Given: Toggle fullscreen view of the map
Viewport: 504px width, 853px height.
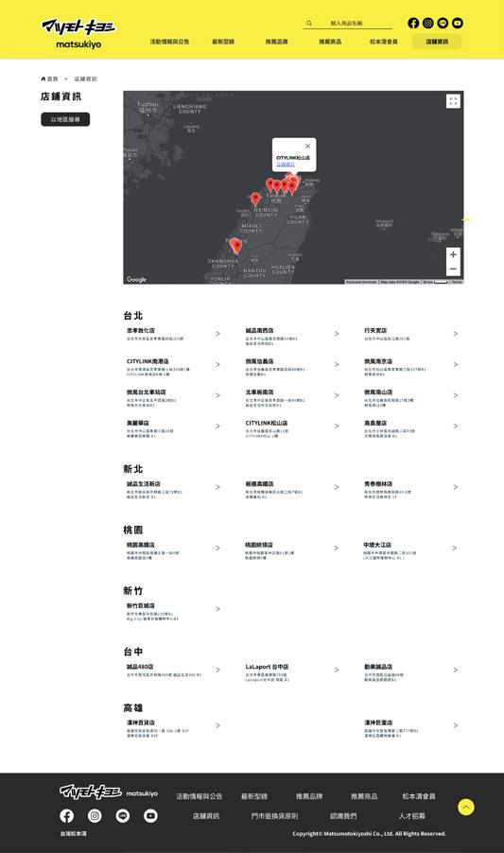Looking at the screenshot, I should [453, 101].
